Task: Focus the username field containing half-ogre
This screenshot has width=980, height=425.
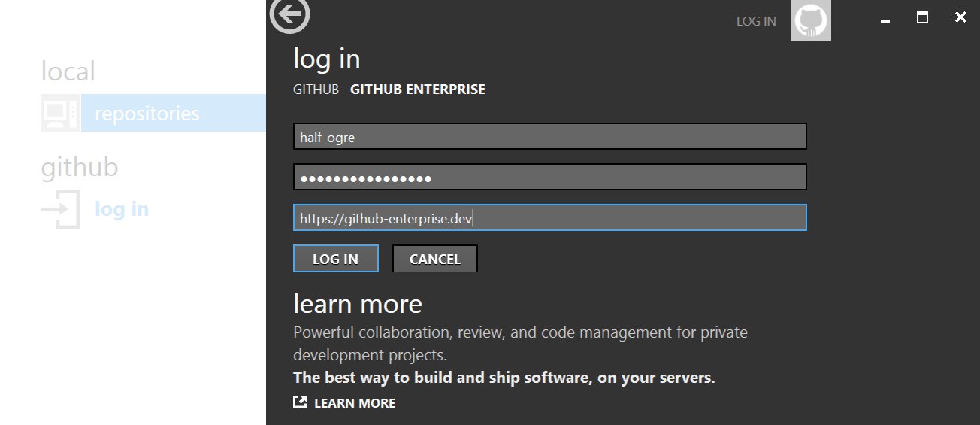Action: pyautogui.click(x=550, y=136)
